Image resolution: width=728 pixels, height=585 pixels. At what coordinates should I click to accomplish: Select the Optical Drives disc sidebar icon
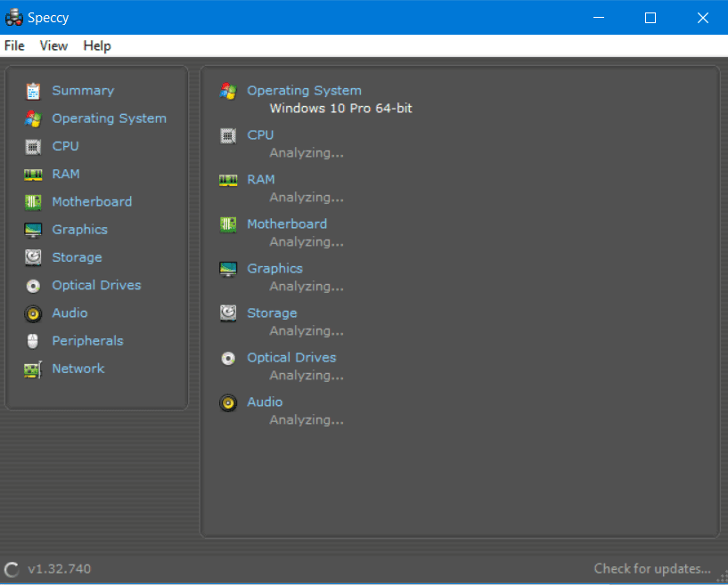coord(33,286)
